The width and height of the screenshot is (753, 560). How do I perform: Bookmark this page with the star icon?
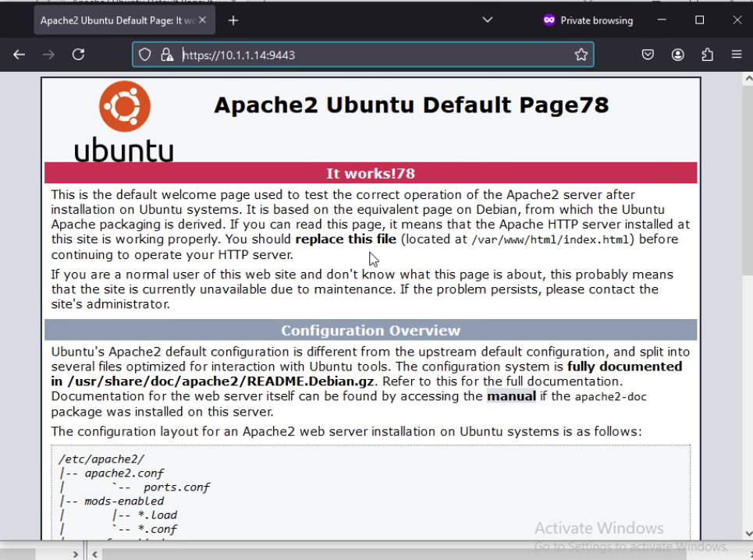pos(581,55)
